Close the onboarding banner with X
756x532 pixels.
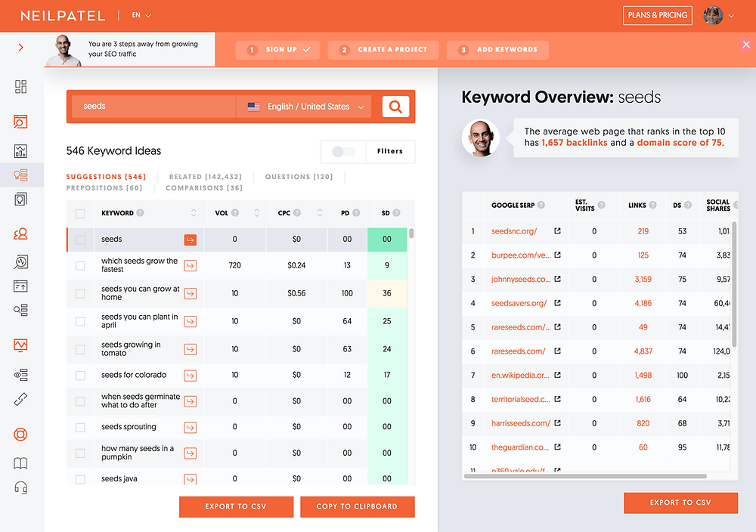(x=746, y=45)
